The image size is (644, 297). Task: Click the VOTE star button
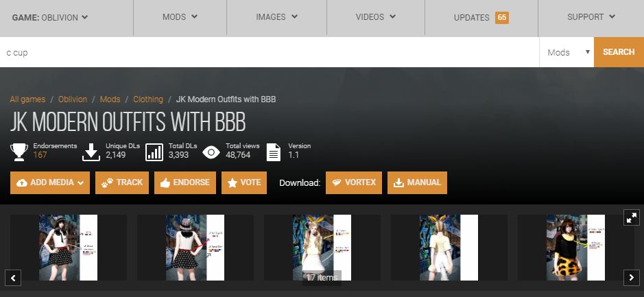click(244, 183)
